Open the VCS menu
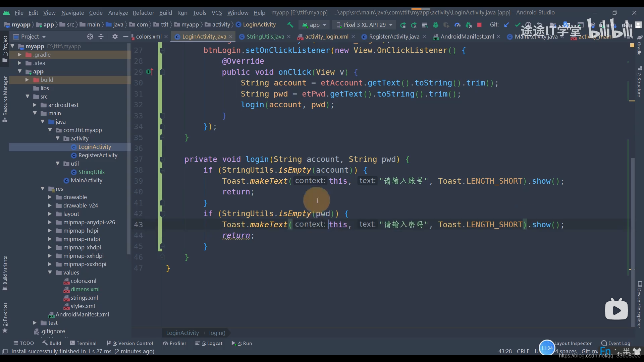Screen dimensions: 644x362 (217, 13)
